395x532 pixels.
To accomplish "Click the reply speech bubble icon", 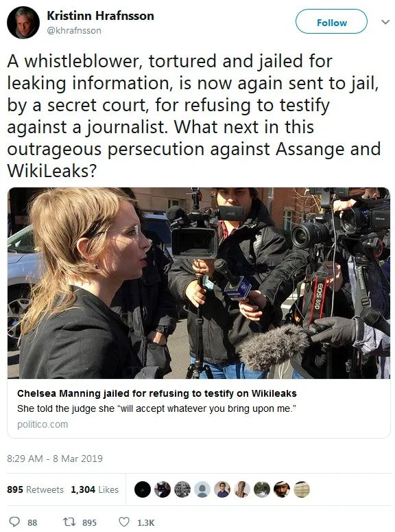I will tap(14, 522).
